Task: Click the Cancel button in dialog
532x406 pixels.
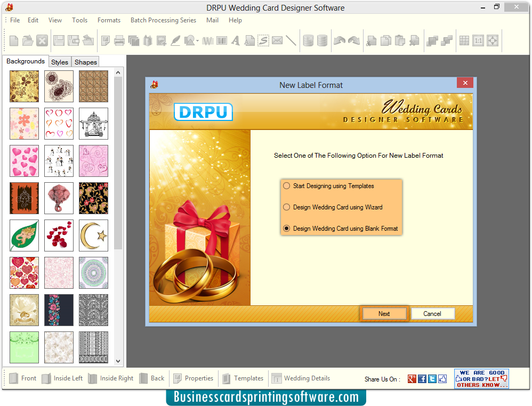Action: click(x=432, y=314)
